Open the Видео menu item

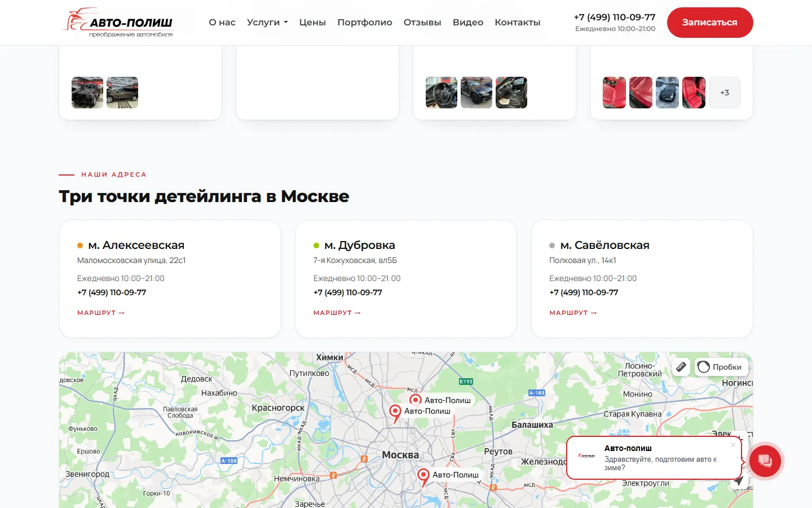tap(468, 23)
